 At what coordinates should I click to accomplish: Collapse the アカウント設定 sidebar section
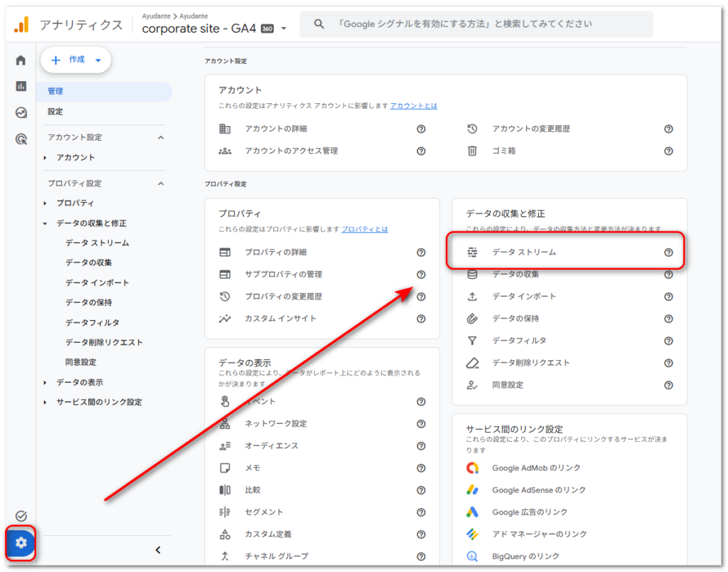[161, 137]
